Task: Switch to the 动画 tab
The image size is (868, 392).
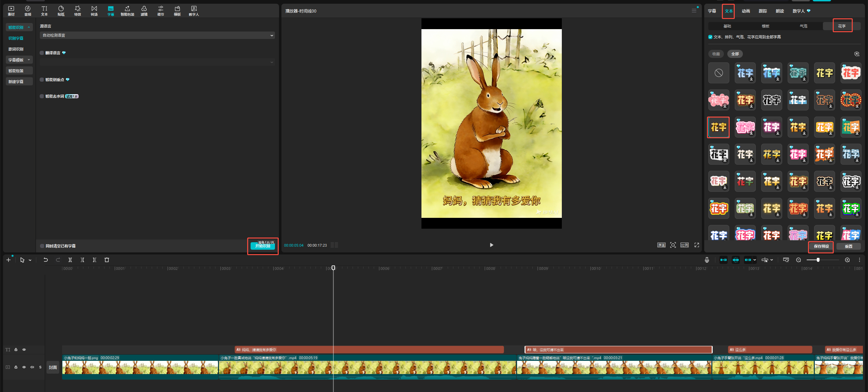Action: click(x=746, y=11)
